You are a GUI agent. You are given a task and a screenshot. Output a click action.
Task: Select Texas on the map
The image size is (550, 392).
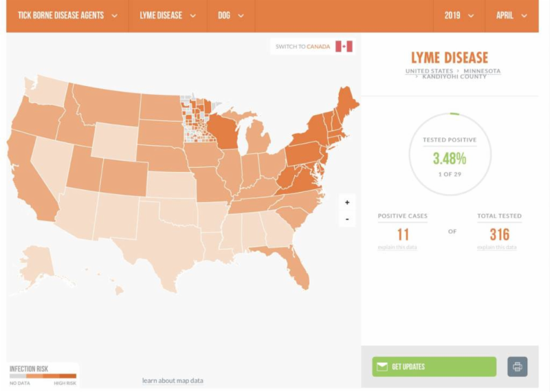tap(162, 251)
